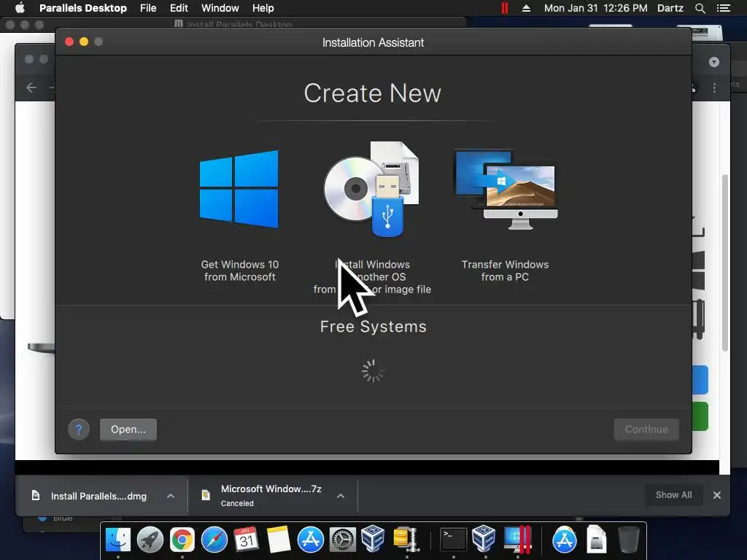747x560 pixels.
Task: Click the eject icon in menu bar
Action: (x=527, y=8)
